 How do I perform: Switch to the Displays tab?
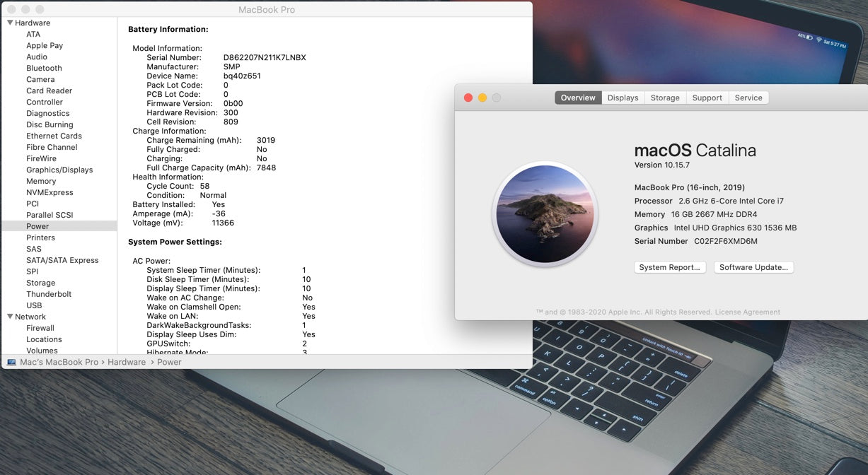[x=623, y=98]
